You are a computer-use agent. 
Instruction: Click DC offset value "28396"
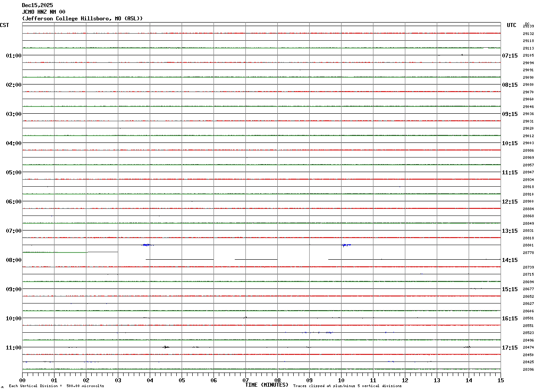click(528, 369)
